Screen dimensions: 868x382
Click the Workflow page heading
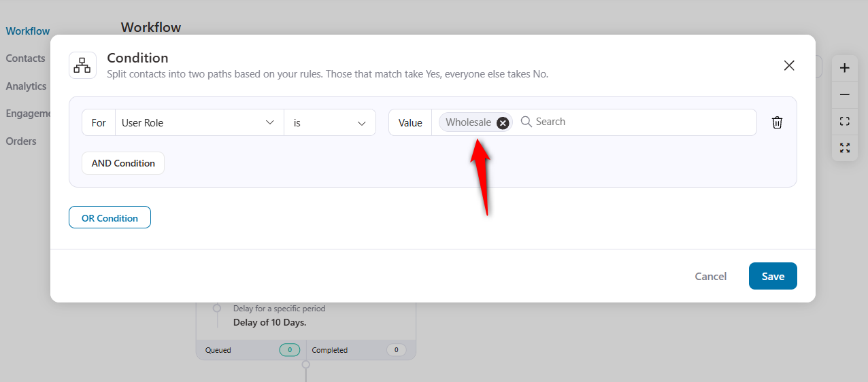(151, 27)
